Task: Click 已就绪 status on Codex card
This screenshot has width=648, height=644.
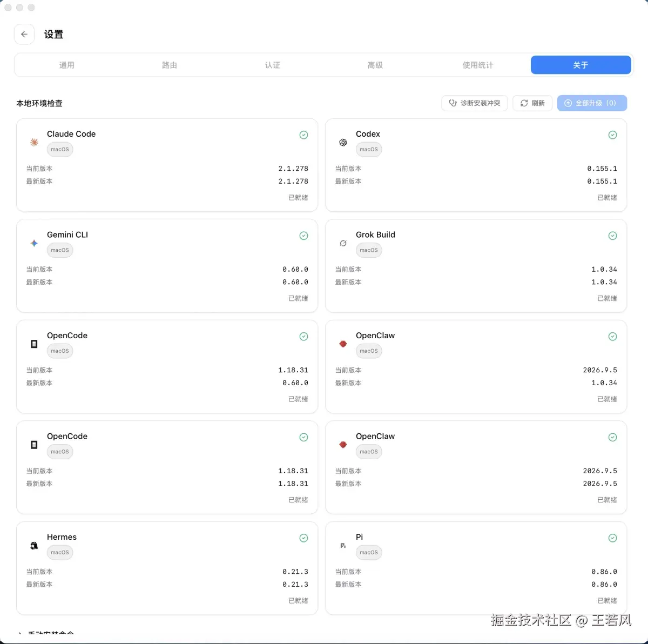Action: 607,198
